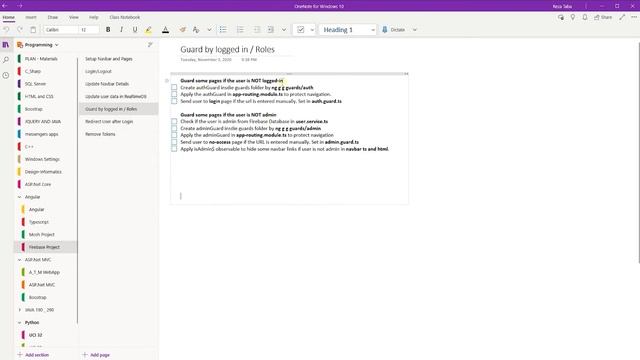This screenshot has height=360, width=640.
Task: Check the 'Apply the authGuard' task box
Action: (x=174, y=94)
